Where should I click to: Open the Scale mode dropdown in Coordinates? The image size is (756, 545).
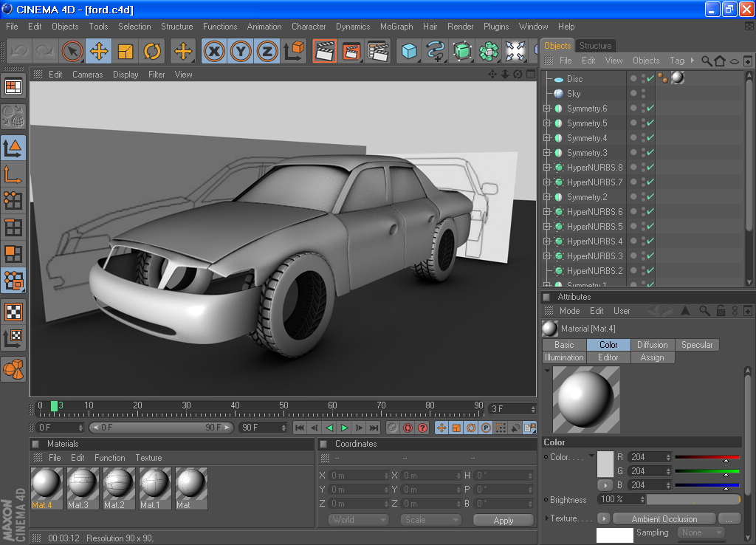[430, 520]
